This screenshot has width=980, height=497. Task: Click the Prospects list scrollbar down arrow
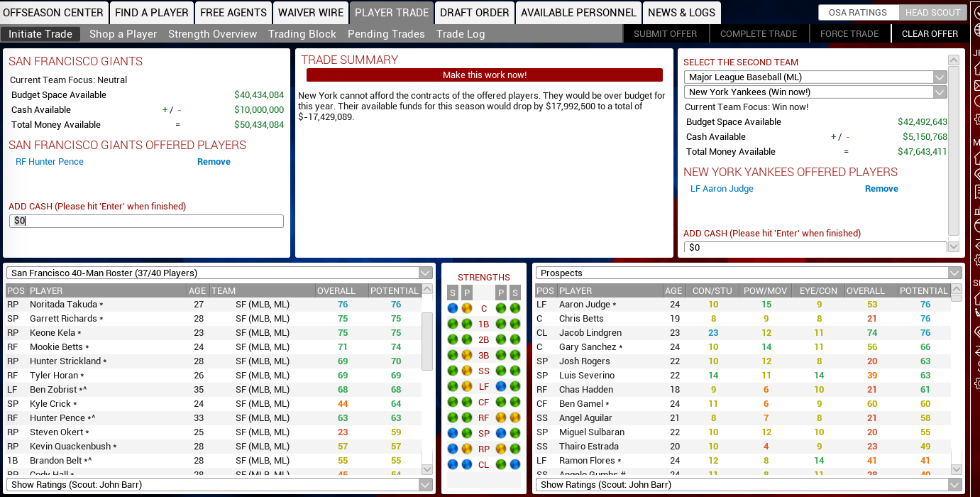click(x=957, y=469)
